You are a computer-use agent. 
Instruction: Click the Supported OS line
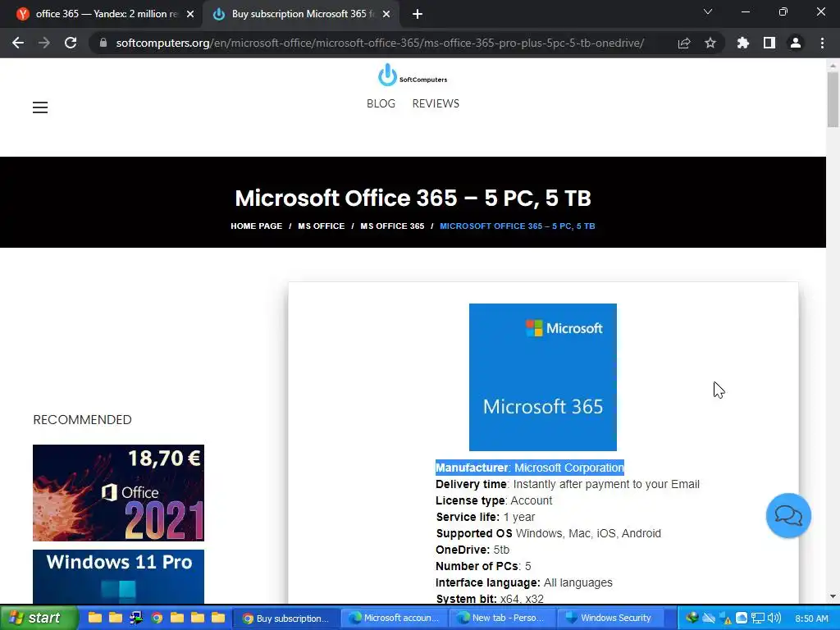point(548,533)
